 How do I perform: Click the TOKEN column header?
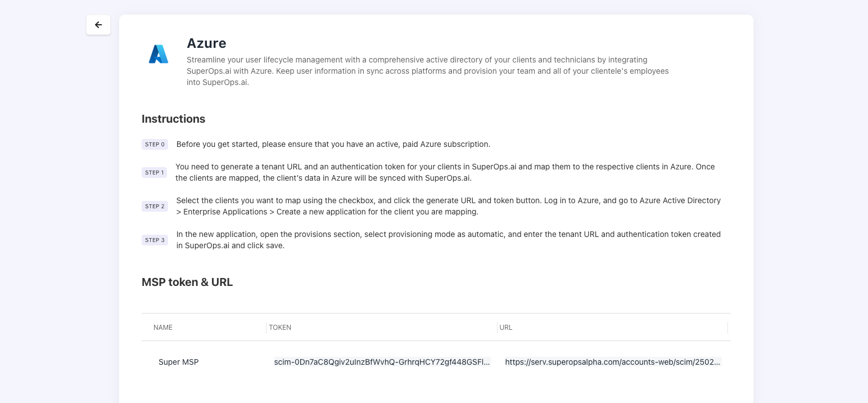280,328
